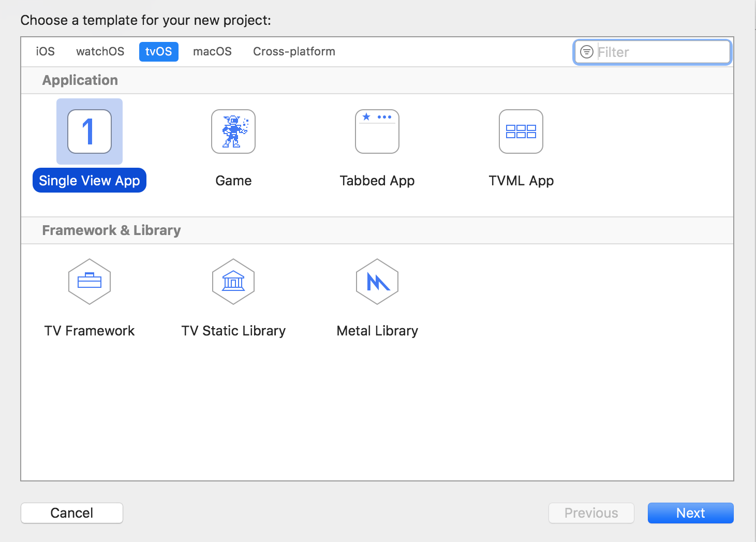Choose the TV Framework toolbox icon

90,282
